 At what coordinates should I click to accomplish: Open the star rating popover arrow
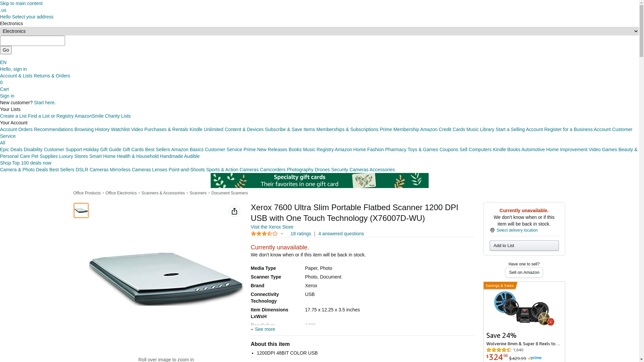point(282,234)
